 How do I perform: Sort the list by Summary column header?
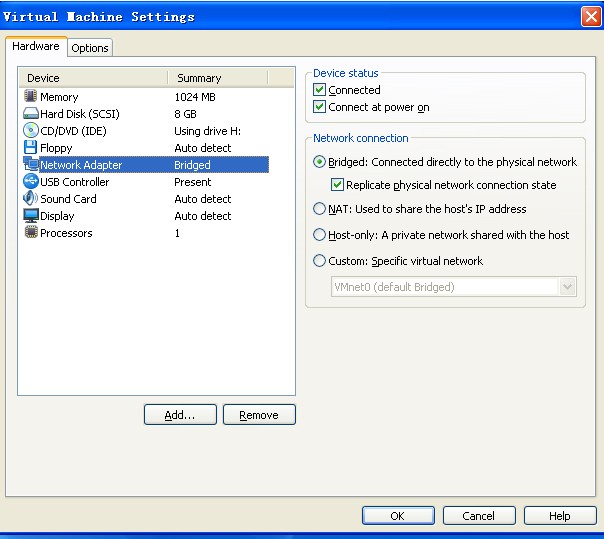tap(217, 78)
